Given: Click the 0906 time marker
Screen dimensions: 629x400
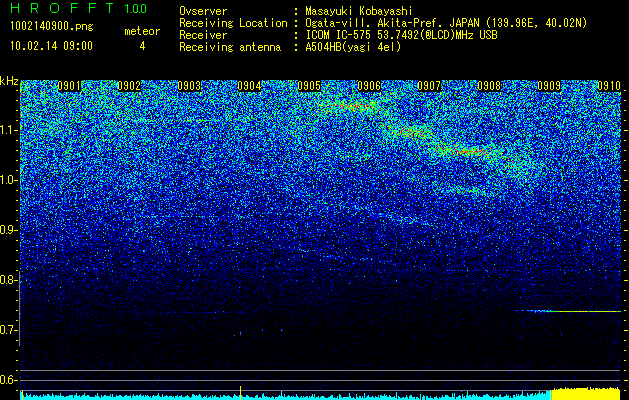Looking at the screenshot, I should [369, 86].
